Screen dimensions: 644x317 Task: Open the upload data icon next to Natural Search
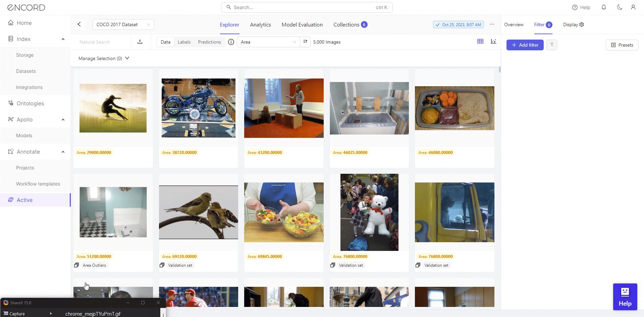click(140, 42)
